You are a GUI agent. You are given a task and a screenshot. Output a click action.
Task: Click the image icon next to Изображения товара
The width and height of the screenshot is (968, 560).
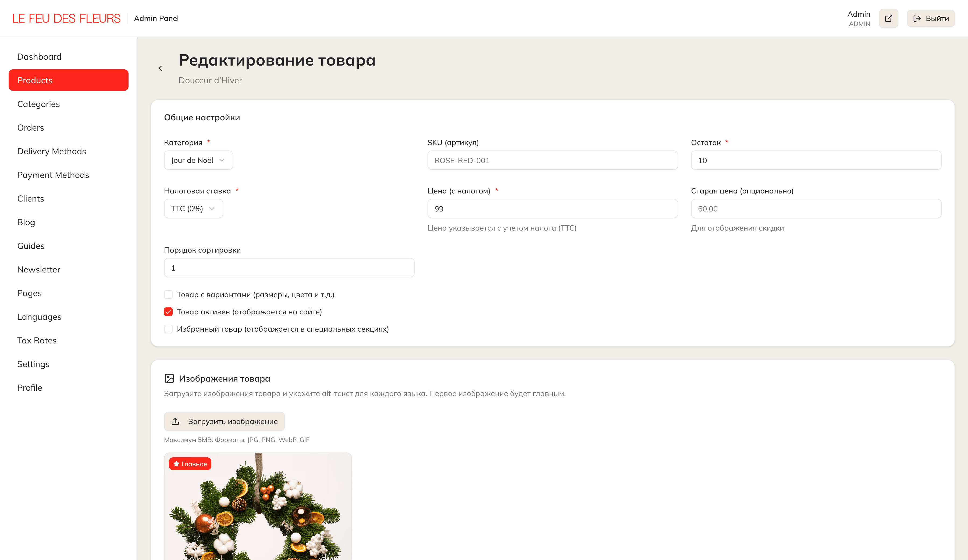pos(169,378)
